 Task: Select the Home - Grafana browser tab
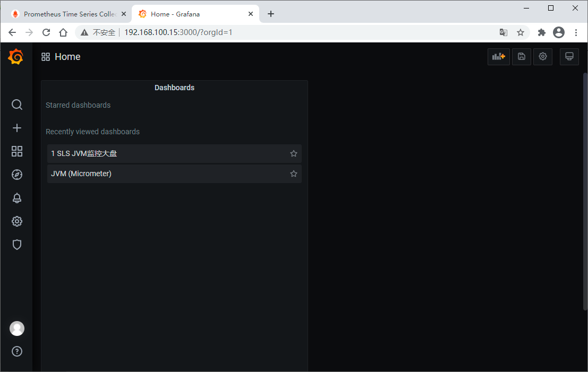[x=195, y=14]
